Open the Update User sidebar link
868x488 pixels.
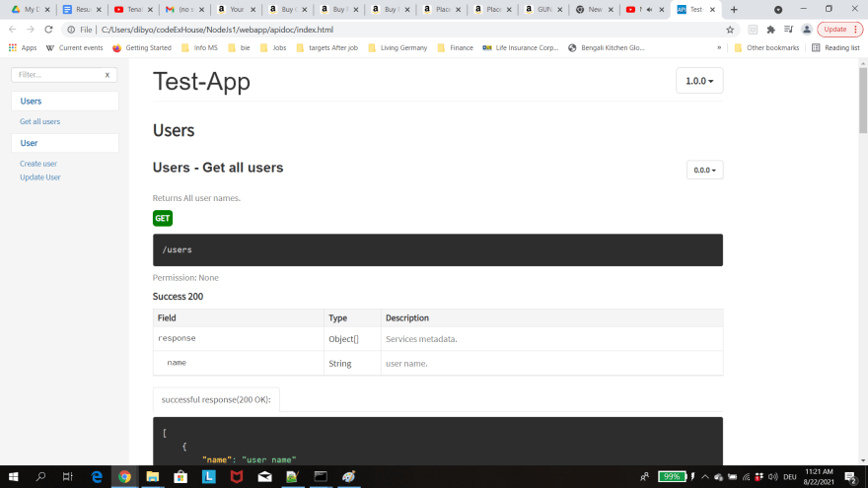[39, 177]
